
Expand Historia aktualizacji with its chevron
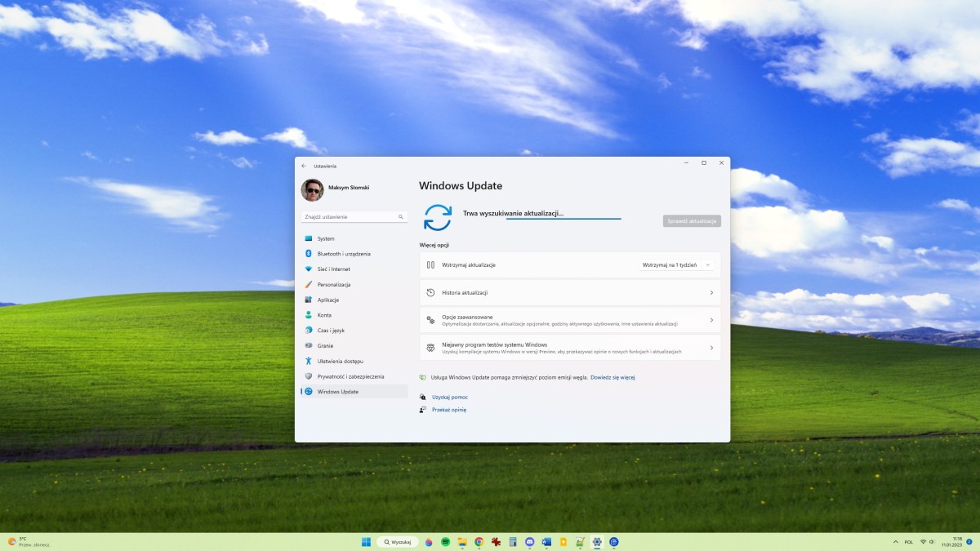[710, 292]
